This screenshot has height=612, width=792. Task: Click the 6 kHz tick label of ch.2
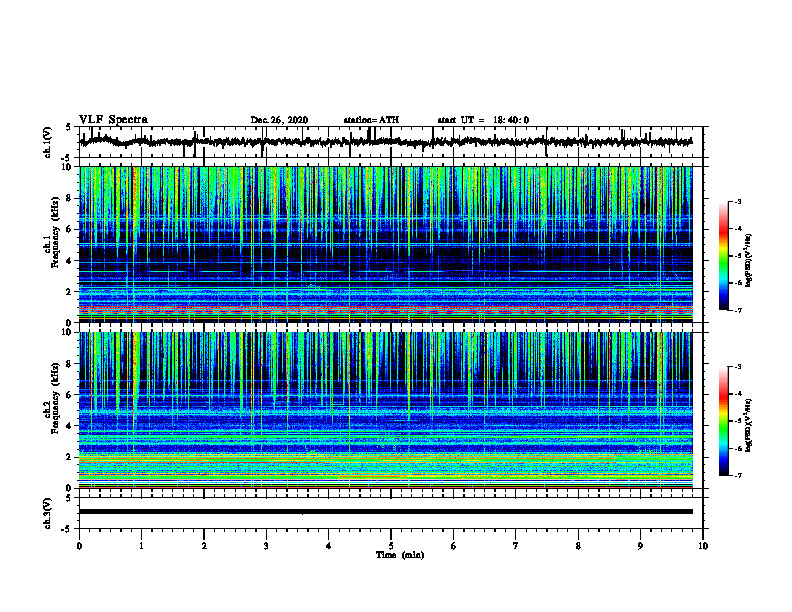[70, 394]
